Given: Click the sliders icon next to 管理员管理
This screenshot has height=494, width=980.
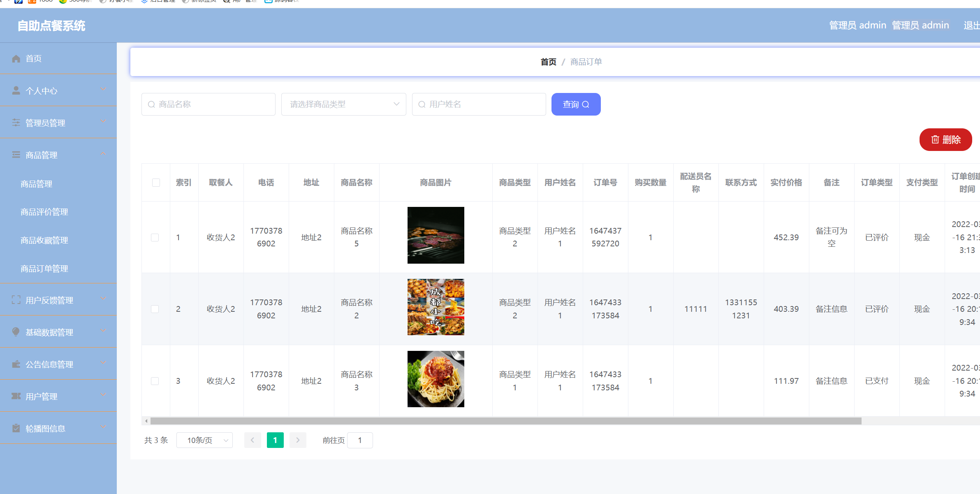Looking at the screenshot, I should [x=16, y=122].
